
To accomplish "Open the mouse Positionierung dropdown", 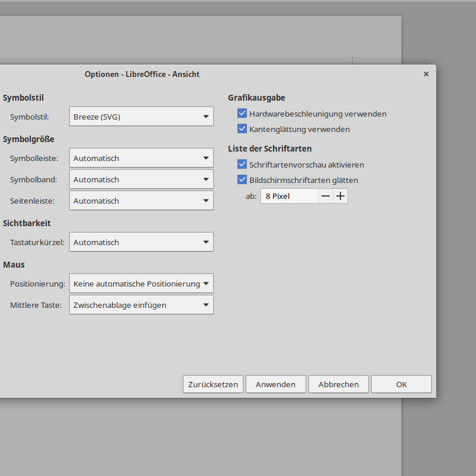I will click(141, 284).
